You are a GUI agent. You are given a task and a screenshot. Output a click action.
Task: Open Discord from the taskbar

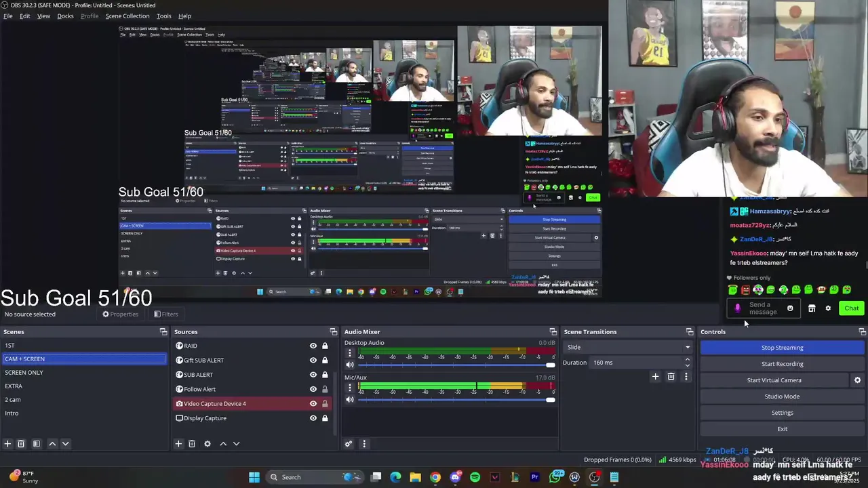pyautogui.click(x=455, y=477)
